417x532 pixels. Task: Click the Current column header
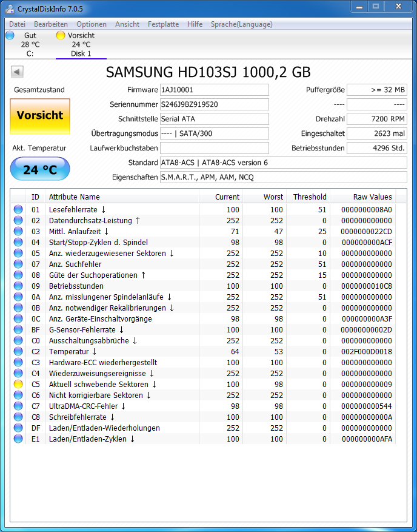(221, 197)
